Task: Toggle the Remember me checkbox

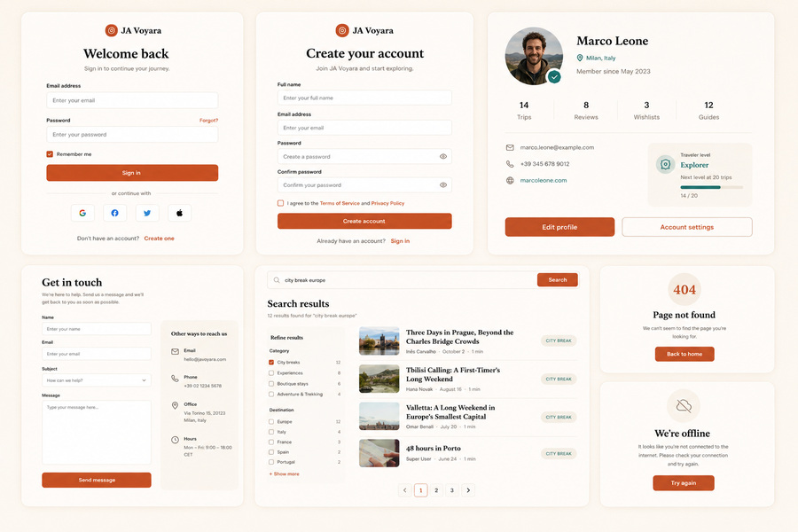Action: tap(50, 154)
